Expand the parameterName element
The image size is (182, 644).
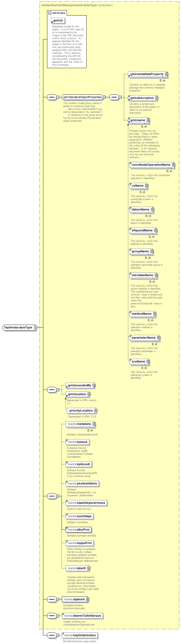tap(159, 338)
